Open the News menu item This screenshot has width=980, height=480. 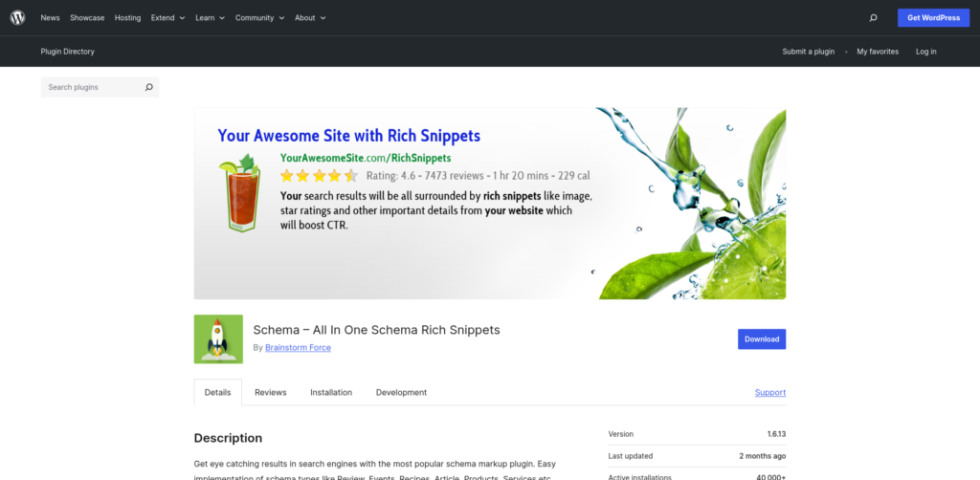click(x=50, y=18)
